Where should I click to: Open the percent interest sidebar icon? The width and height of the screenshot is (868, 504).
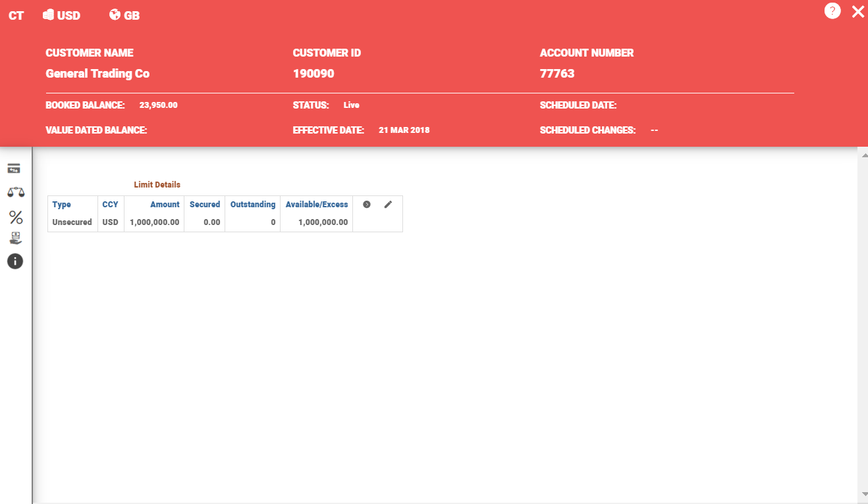coord(15,217)
